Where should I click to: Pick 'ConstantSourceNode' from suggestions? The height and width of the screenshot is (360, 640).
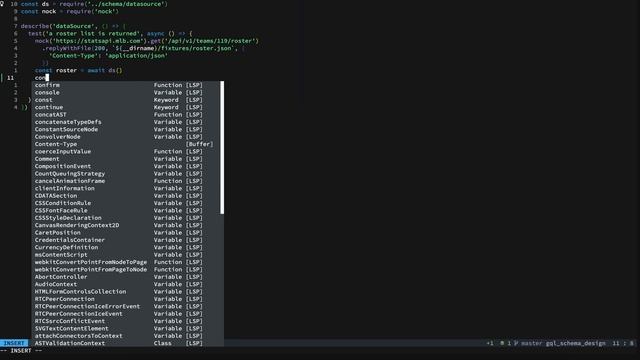point(128,129)
